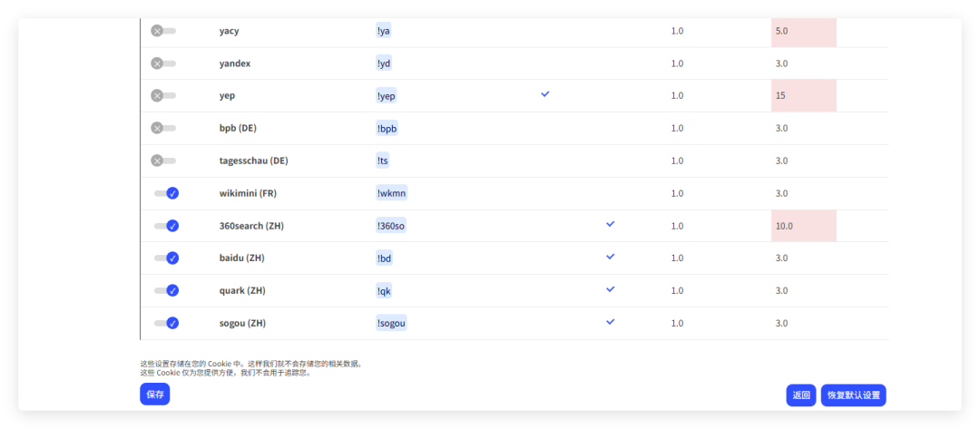Enable the yep search engine
The width and height of the screenshot is (980, 429).
pos(163,95)
